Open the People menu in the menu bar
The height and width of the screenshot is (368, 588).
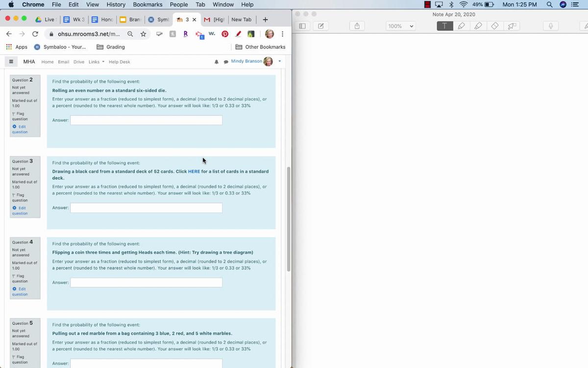pos(179,4)
